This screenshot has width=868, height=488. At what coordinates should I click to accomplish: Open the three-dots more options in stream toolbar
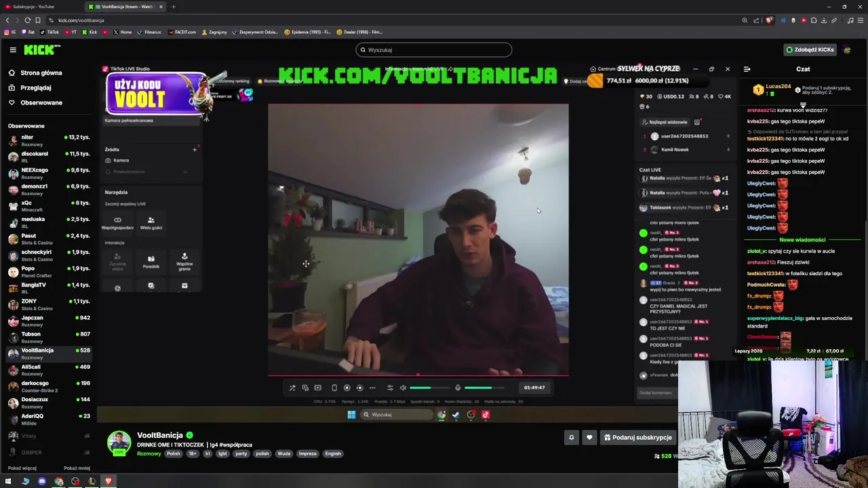click(372, 388)
